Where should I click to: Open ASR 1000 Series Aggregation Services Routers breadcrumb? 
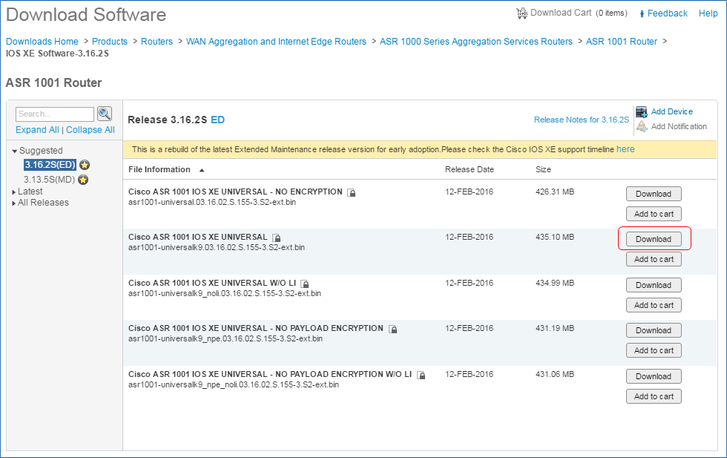(476, 41)
